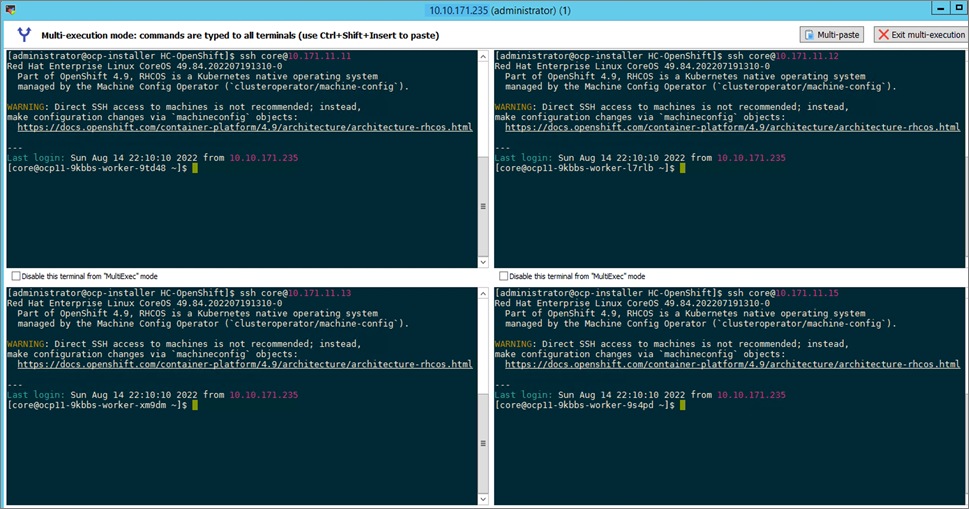Click the Last login IP in bottom-left terminal
The width and height of the screenshot is (969, 509).
(x=264, y=395)
